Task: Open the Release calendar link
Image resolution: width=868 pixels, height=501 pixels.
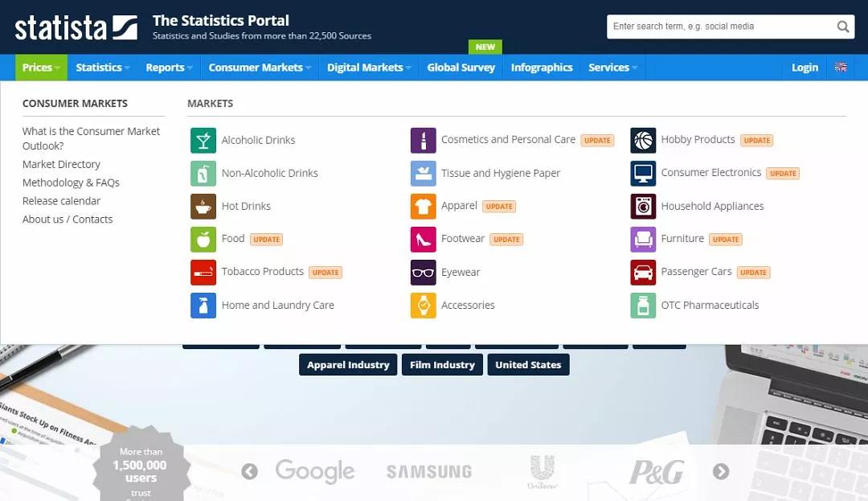Action: [x=61, y=201]
